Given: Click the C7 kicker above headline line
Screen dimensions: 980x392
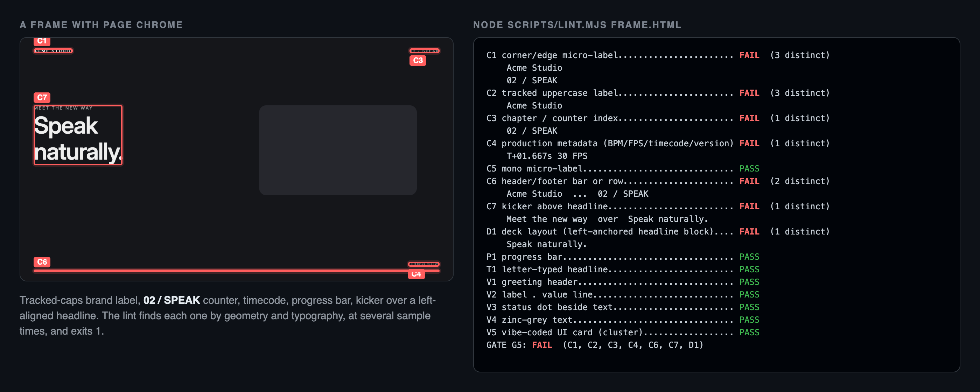Looking at the screenshot, I should coord(658,206).
